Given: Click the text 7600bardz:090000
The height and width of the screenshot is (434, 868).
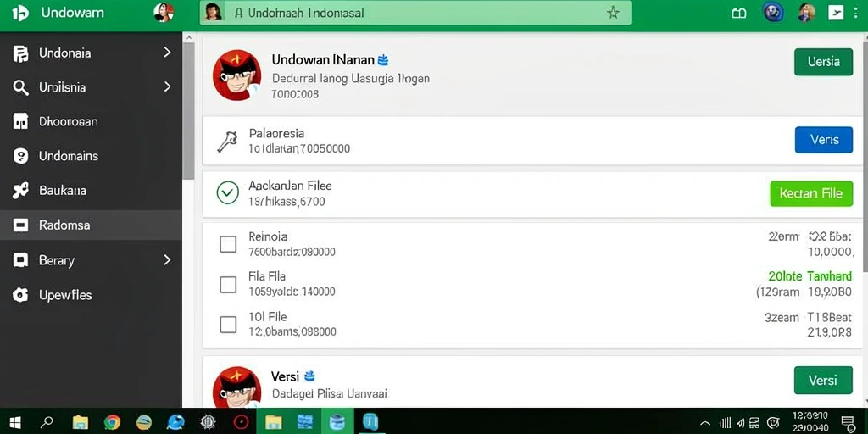Looking at the screenshot, I should point(292,252).
